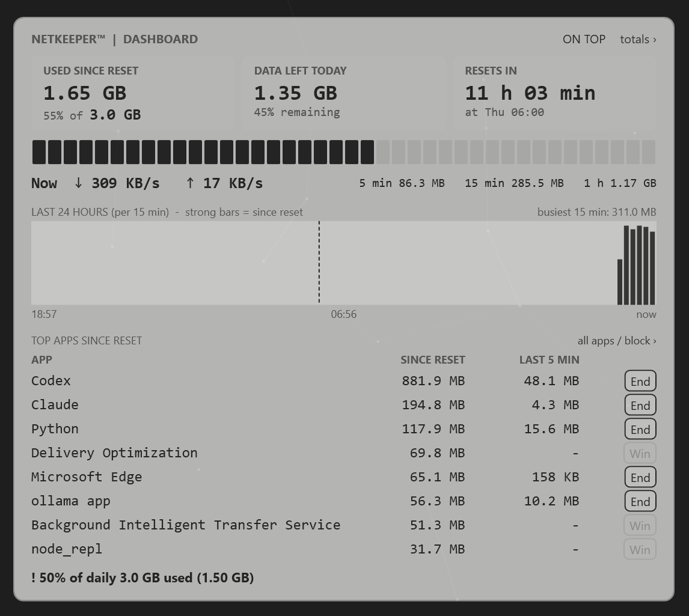Click the 'at Thu 06:00' reset time

click(x=504, y=112)
